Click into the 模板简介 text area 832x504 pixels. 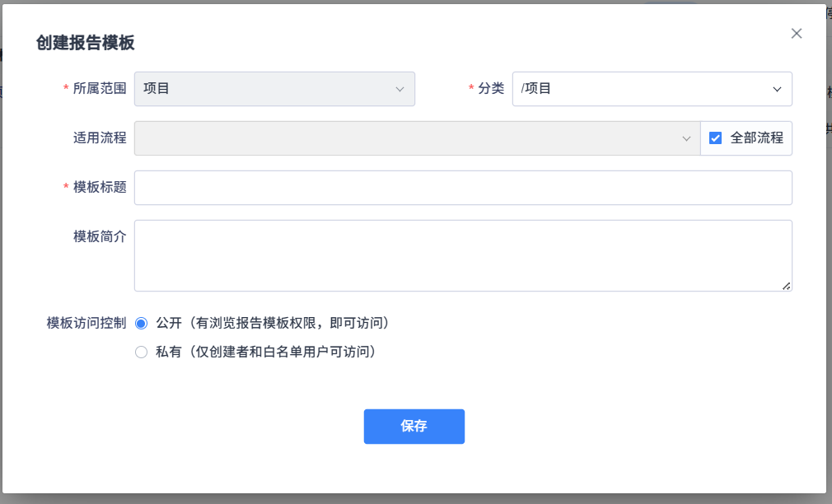463,256
